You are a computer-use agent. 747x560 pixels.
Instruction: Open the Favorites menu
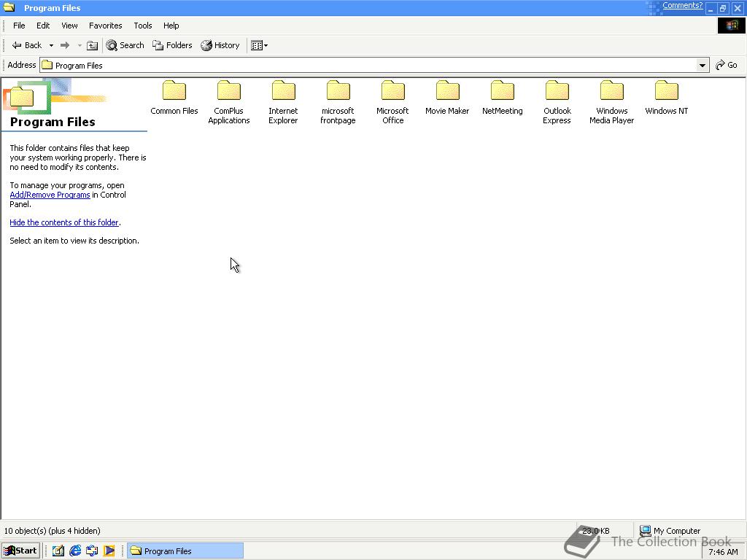pyautogui.click(x=105, y=26)
